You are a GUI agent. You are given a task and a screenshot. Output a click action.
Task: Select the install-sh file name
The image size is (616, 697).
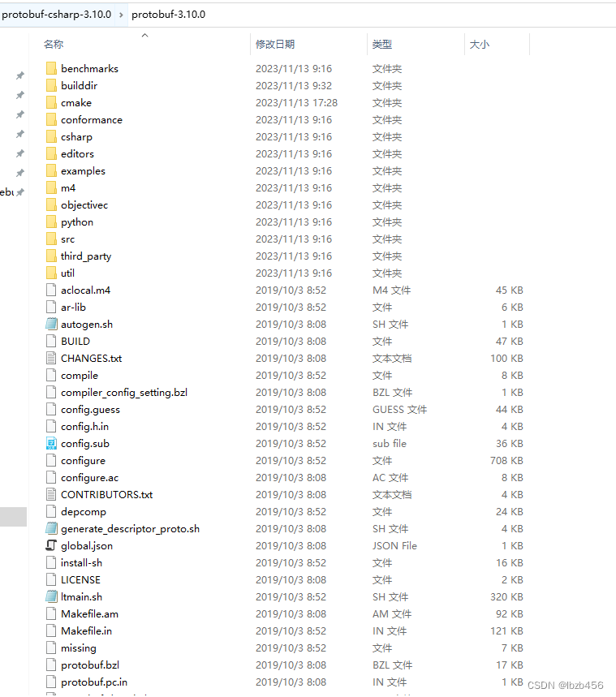click(81, 563)
